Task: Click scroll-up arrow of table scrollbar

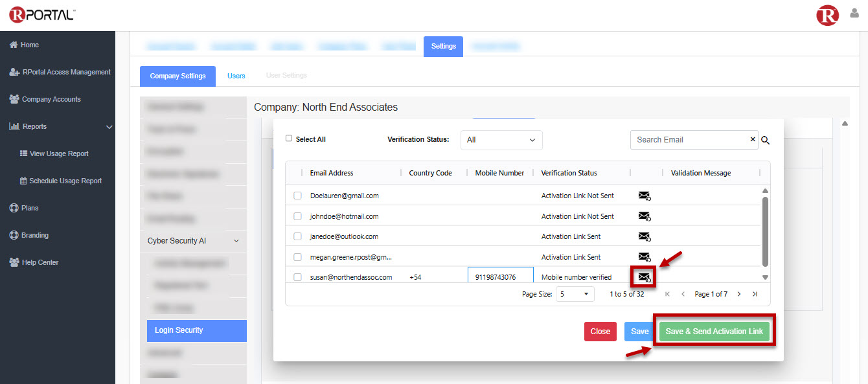Action: click(765, 191)
